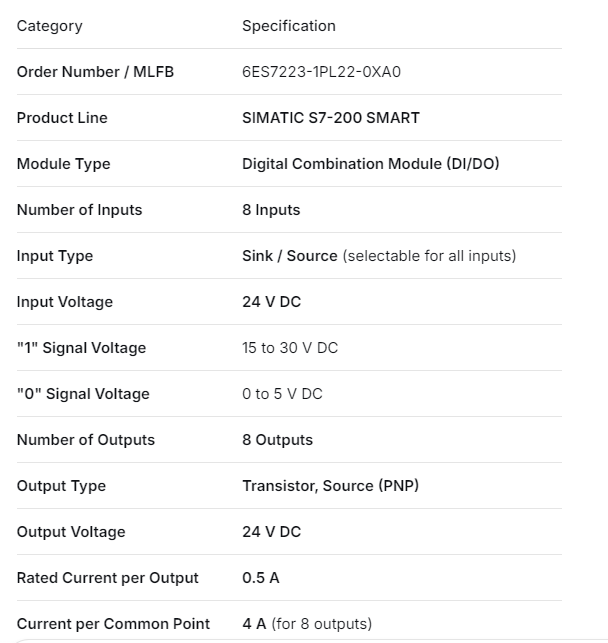
Task: Select the SIMATIC S7-200 SMART value
Action: tap(330, 118)
